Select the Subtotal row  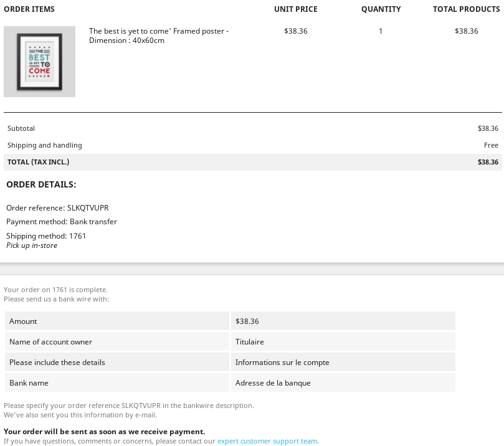pos(21,128)
